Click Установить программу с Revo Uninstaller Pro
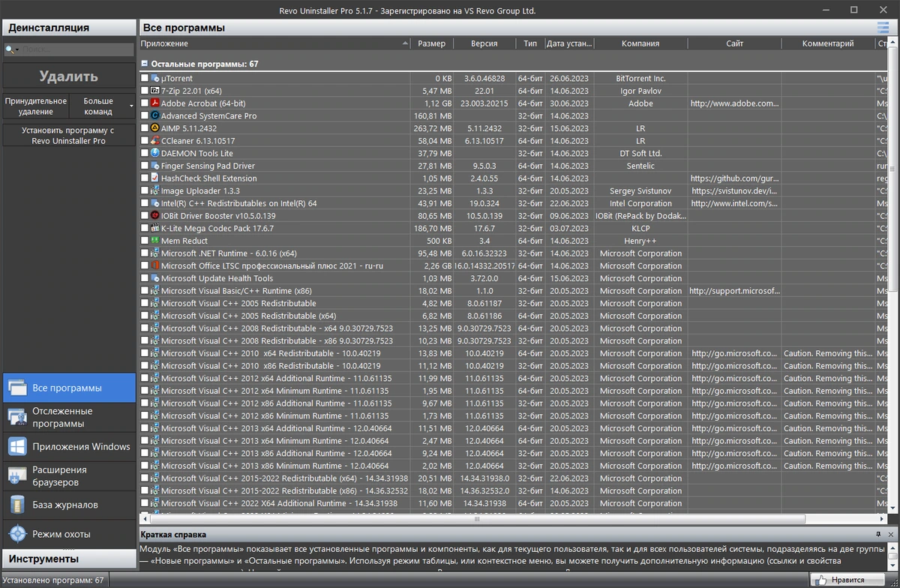Viewport: 900px width, 588px height. pyautogui.click(x=68, y=136)
